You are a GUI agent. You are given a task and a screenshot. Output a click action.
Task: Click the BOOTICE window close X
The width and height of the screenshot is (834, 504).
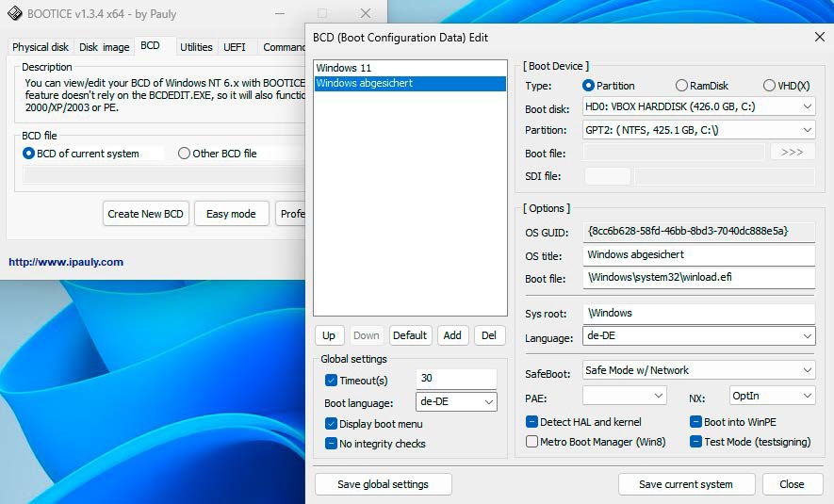coord(366,14)
